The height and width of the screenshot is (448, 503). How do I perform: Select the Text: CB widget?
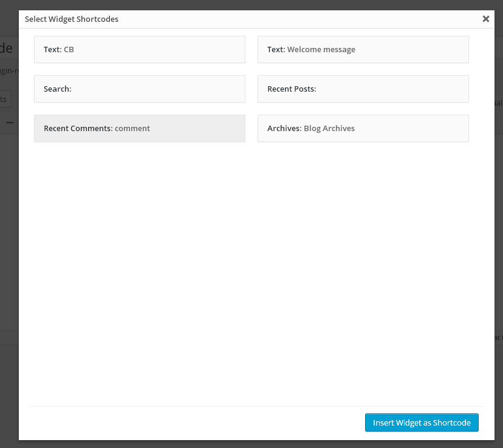(140, 49)
